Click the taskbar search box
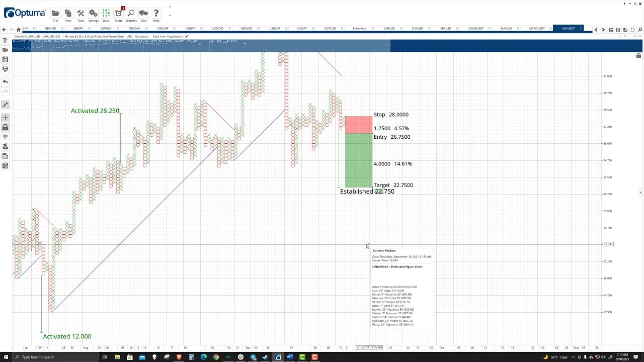Screen dimensions: 644x362 point(55,357)
